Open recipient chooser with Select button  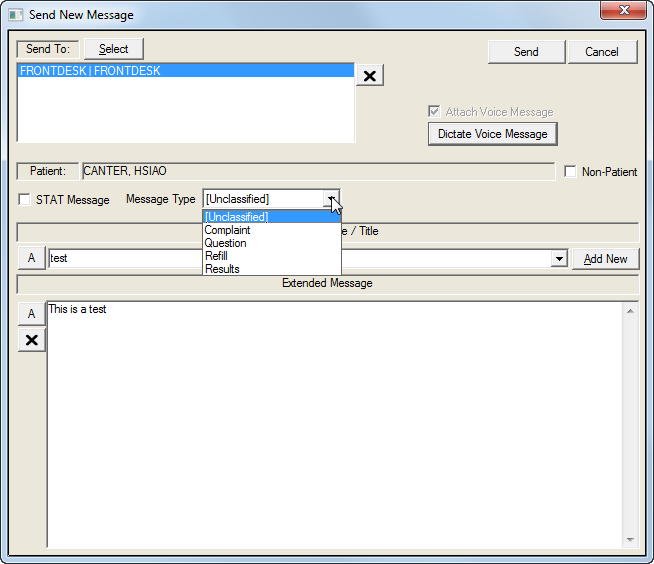(113, 49)
